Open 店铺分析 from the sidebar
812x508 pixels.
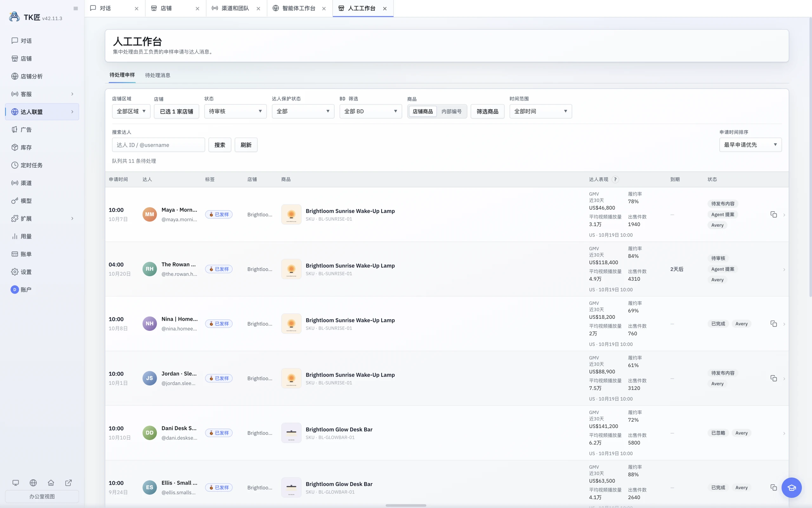[x=42, y=76]
